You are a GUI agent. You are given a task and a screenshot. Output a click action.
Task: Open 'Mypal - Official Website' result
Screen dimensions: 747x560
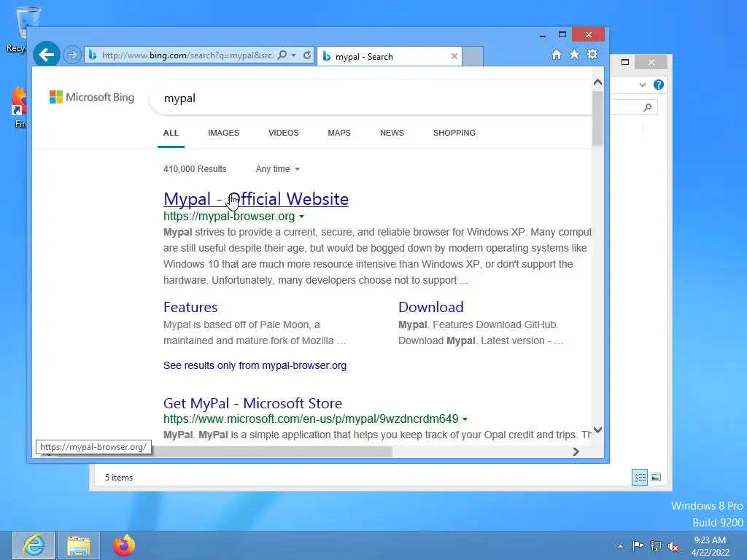pyautogui.click(x=256, y=199)
